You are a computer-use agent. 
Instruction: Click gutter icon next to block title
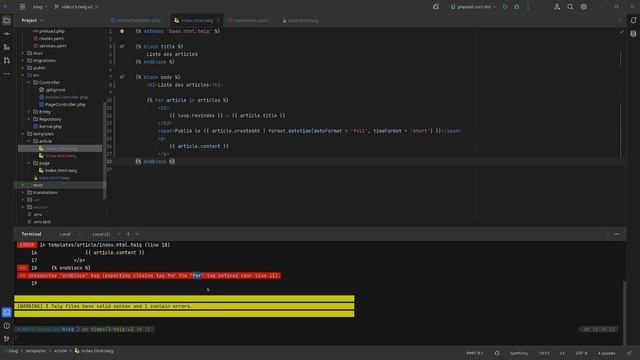point(122,47)
